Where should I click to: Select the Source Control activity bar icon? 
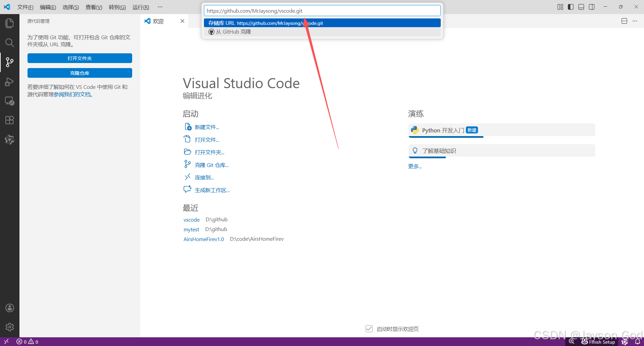point(10,62)
